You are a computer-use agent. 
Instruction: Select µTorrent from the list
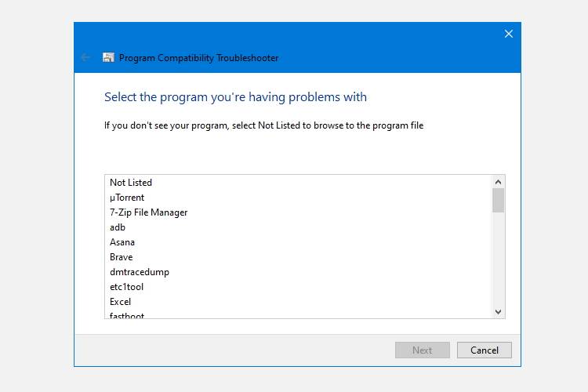coord(127,198)
